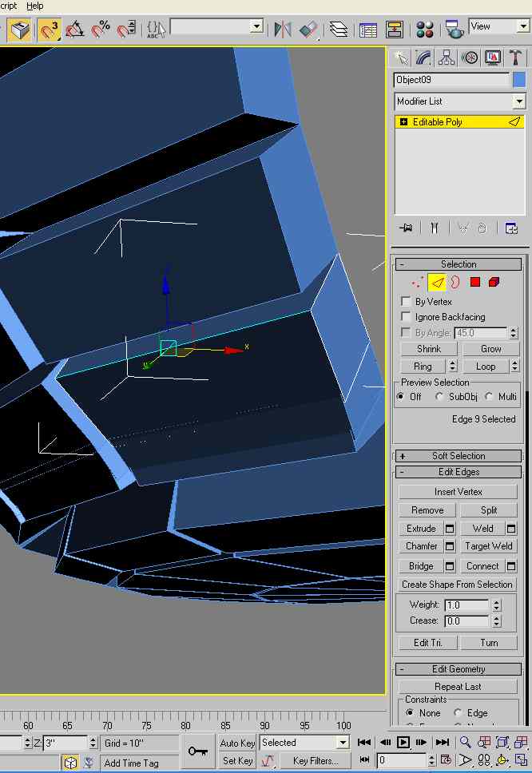This screenshot has height=773, width=532.
Task: Enable Ignore Backfacing checkbox
Action: point(406,317)
